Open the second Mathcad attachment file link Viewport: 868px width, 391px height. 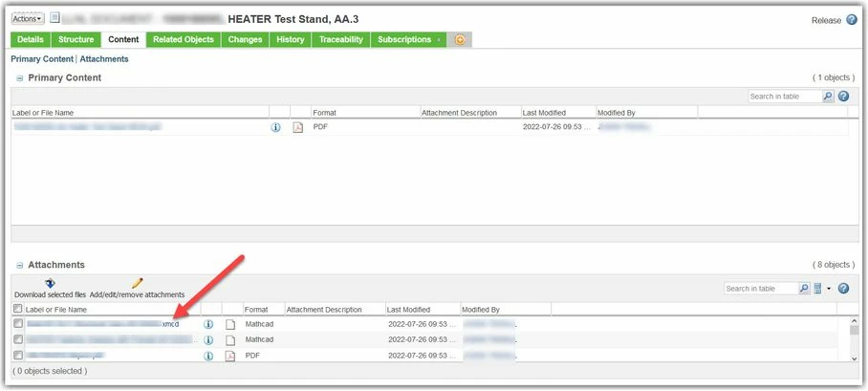[112, 339]
